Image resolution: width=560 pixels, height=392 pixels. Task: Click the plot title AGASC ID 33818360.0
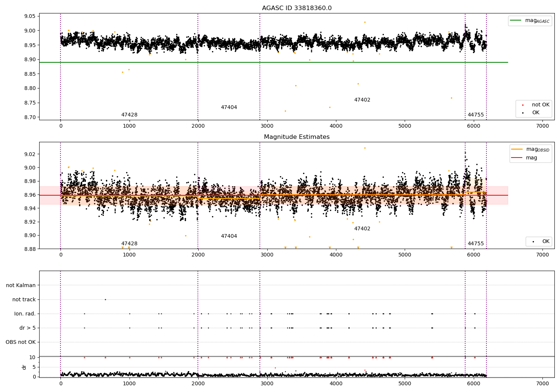coord(297,8)
